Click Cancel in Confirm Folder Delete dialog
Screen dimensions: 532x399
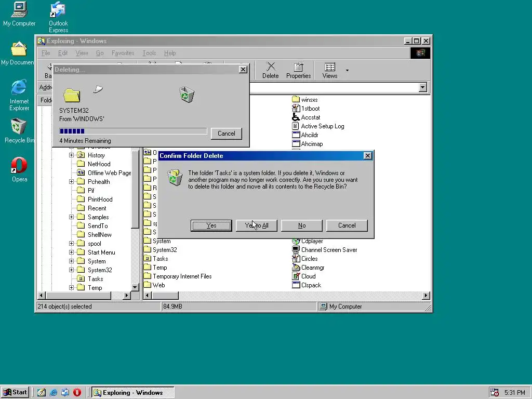tap(347, 225)
